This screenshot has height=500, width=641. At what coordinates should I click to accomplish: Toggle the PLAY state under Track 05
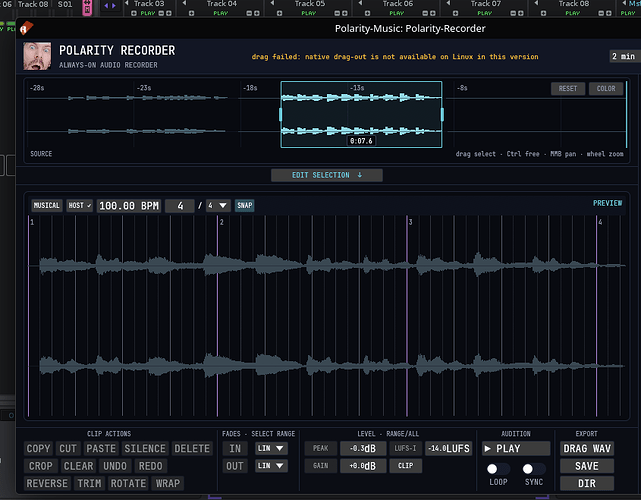pos(309,13)
